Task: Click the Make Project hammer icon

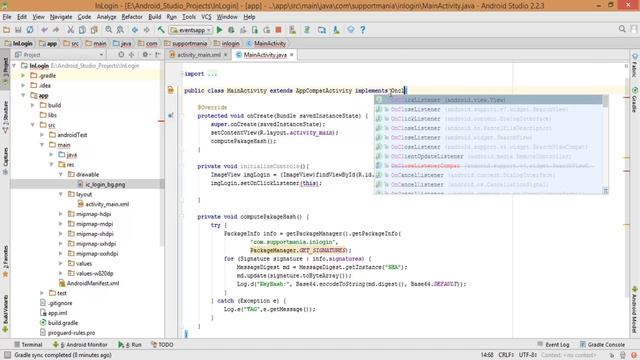Action: [x=161, y=30]
